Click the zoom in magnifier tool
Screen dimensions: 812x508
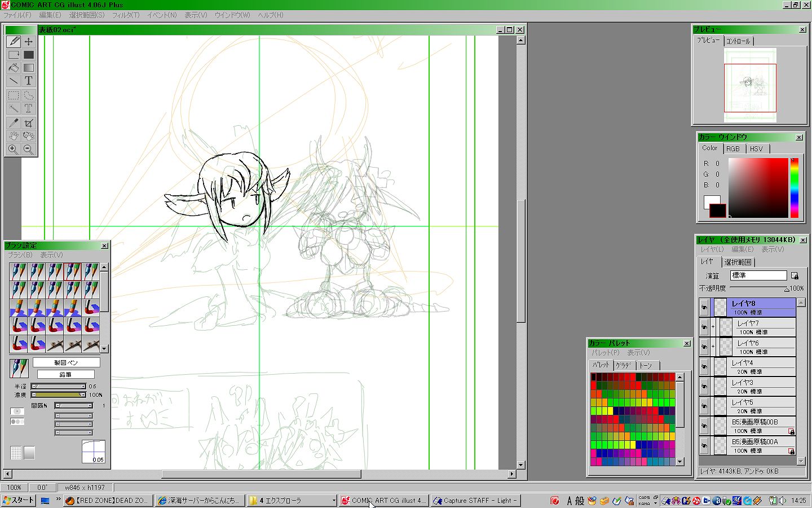click(14, 149)
